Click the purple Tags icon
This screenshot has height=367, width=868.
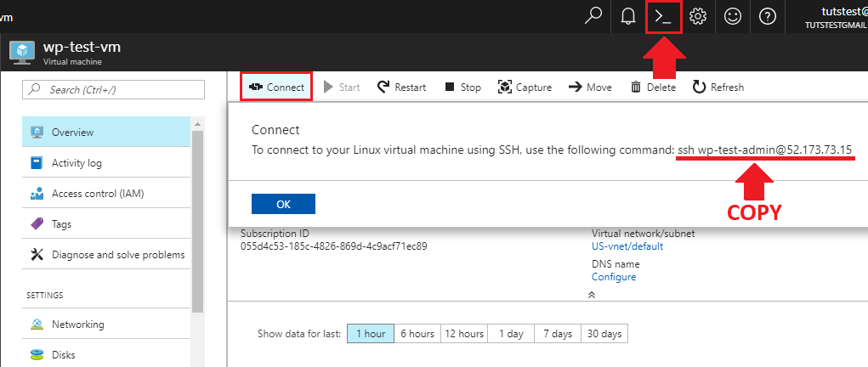37,224
